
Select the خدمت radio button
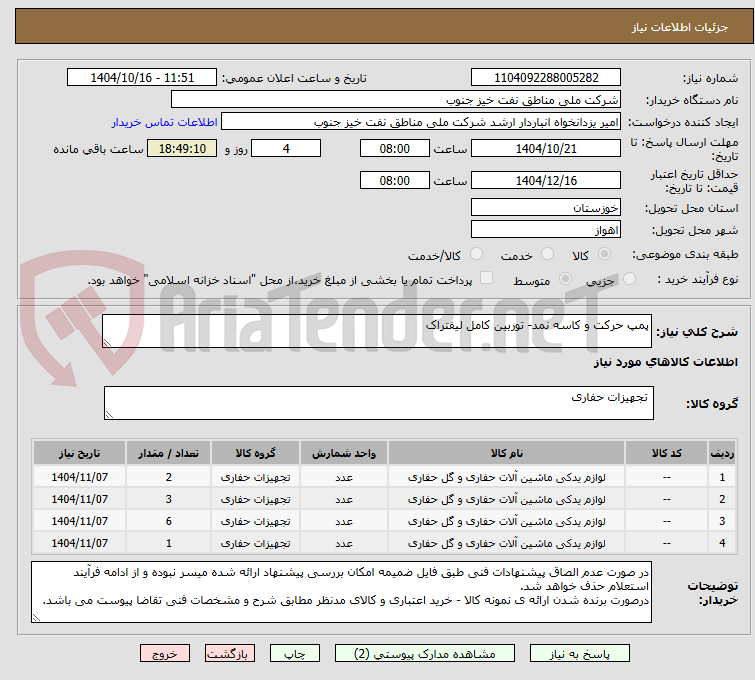(547, 253)
